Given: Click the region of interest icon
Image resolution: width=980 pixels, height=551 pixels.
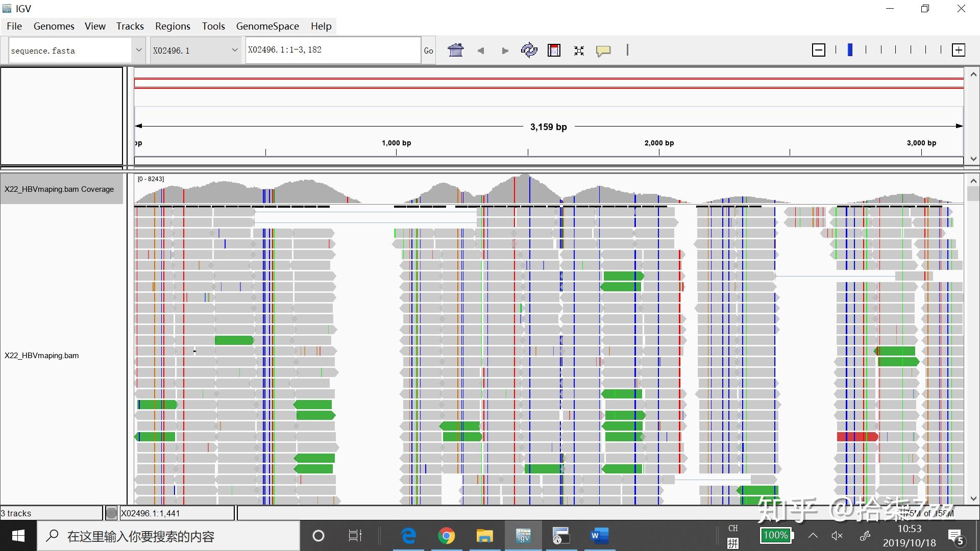Looking at the screenshot, I should pyautogui.click(x=554, y=50).
